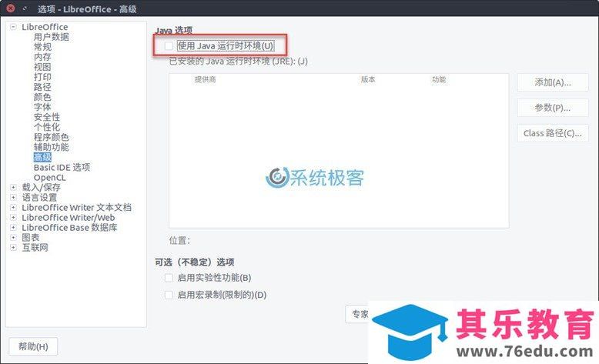
Task: Expand the 载入/保存 tree node
Action: [x=13, y=187]
